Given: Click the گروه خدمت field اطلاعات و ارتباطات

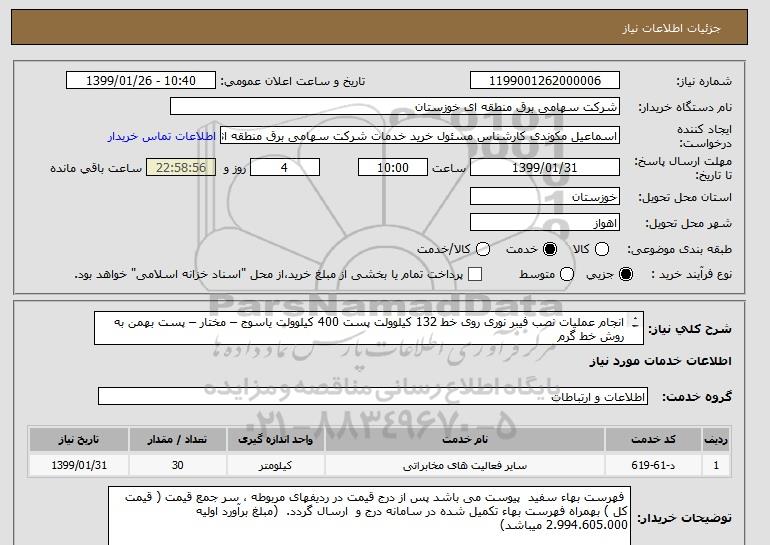Looking at the screenshot, I should coord(373,396).
